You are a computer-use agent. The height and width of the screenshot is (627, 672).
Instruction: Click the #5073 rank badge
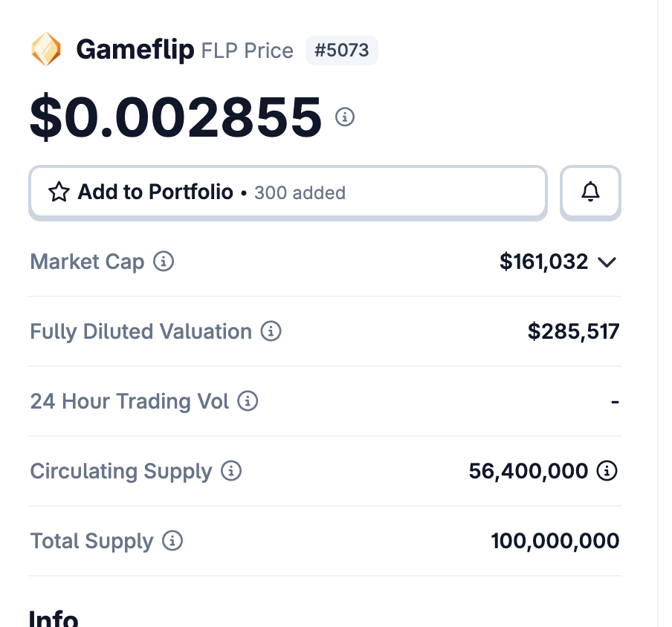tap(342, 51)
